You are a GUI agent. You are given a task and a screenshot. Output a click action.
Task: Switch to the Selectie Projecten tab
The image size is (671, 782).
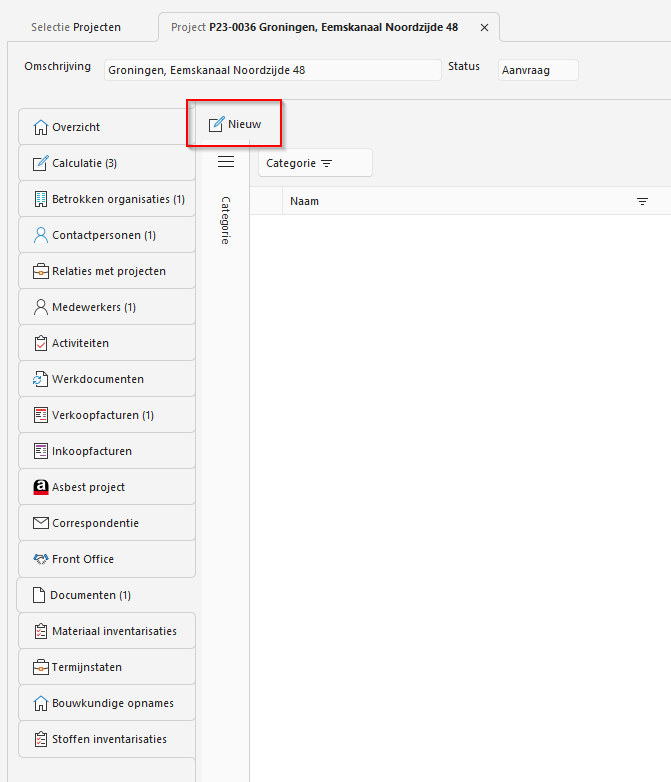point(76,27)
